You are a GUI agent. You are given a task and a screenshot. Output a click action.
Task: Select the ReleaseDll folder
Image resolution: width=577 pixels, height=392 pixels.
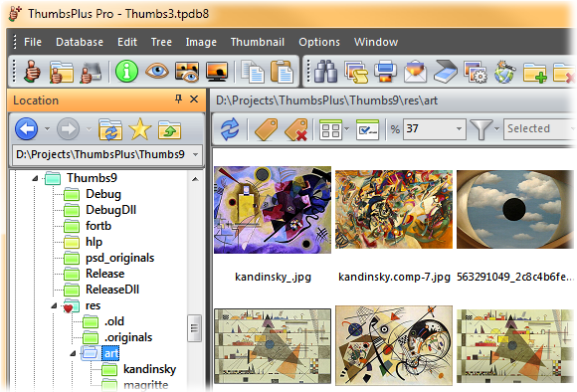(x=112, y=290)
